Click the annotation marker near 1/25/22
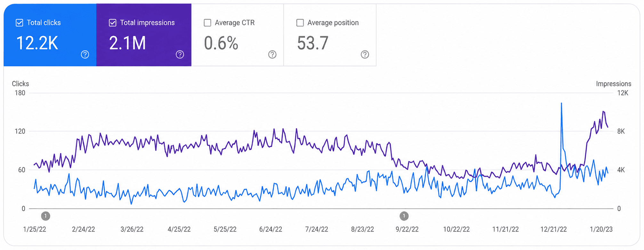The image size is (644, 250). tap(45, 216)
